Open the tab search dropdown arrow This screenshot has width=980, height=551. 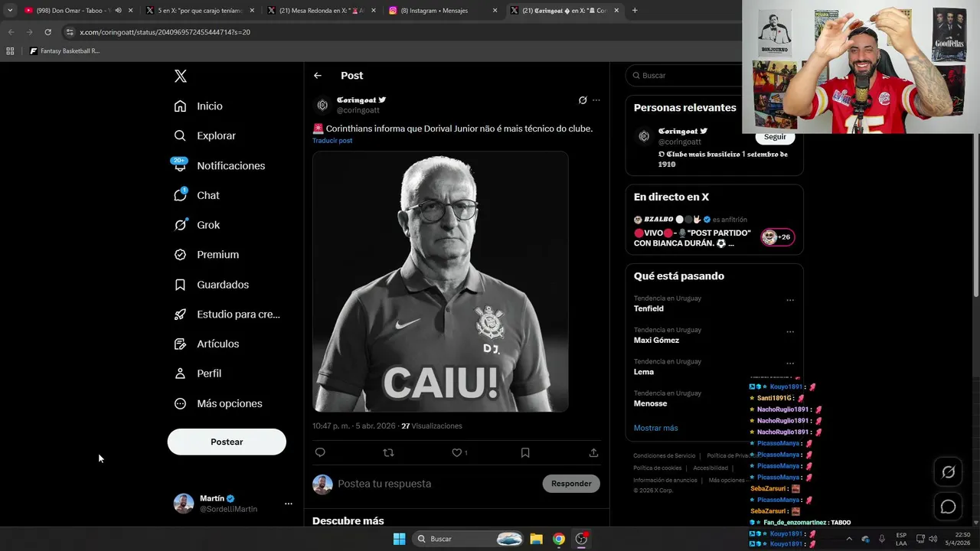tap(10, 11)
